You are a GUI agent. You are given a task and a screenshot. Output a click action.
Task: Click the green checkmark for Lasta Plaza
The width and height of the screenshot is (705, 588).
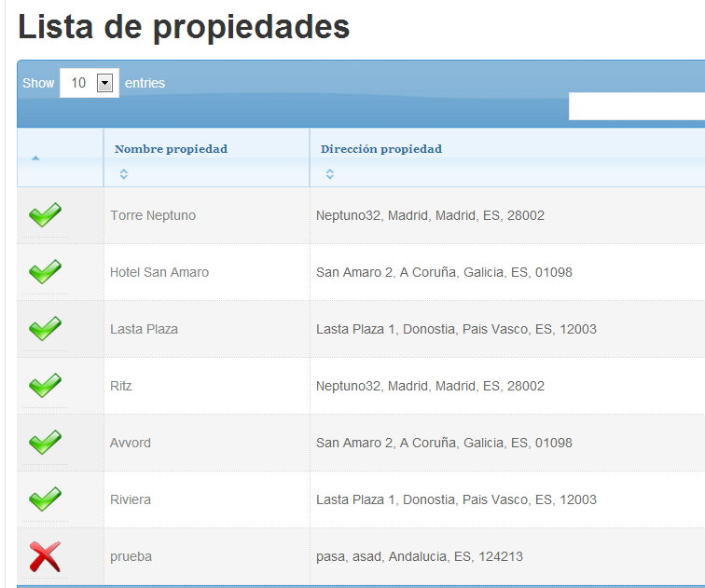point(45,328)
